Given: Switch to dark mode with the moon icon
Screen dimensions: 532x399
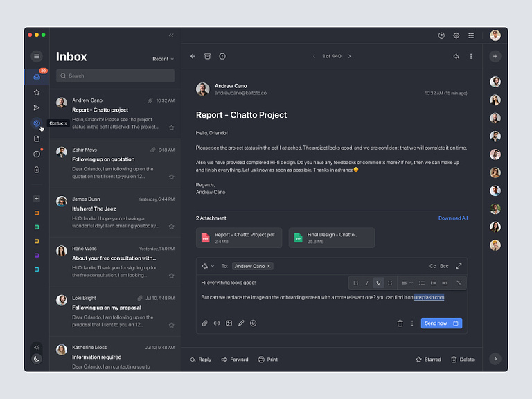Looking at the screenshot, I should pyautogui.click(x=37, y=359).
